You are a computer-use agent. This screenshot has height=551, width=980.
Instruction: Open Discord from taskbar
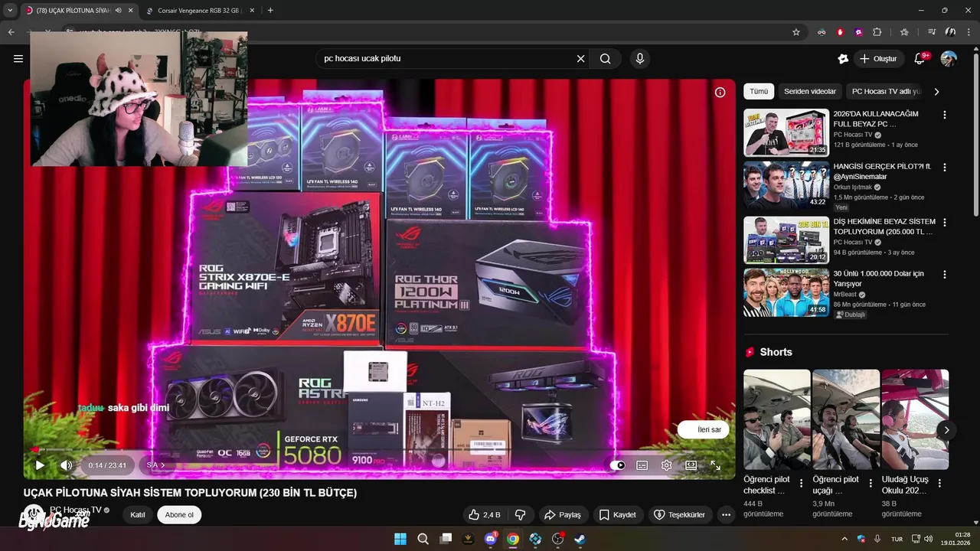tap(491, 539)
